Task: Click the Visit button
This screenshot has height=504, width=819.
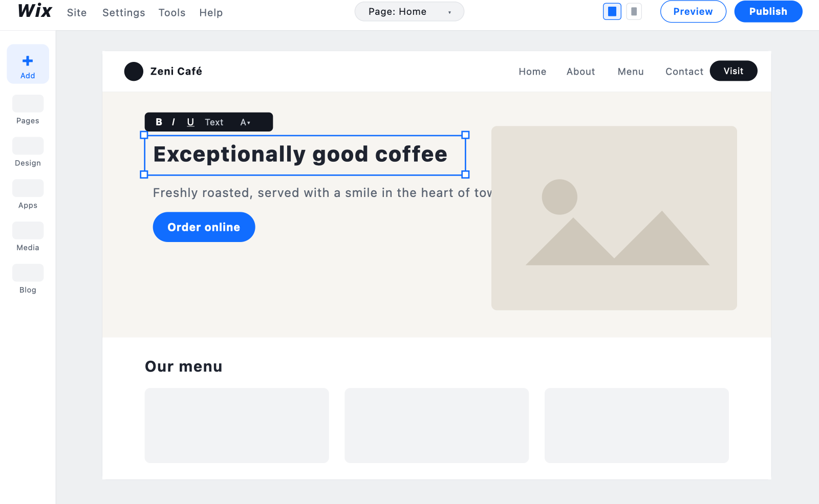Action: [734, 71]
